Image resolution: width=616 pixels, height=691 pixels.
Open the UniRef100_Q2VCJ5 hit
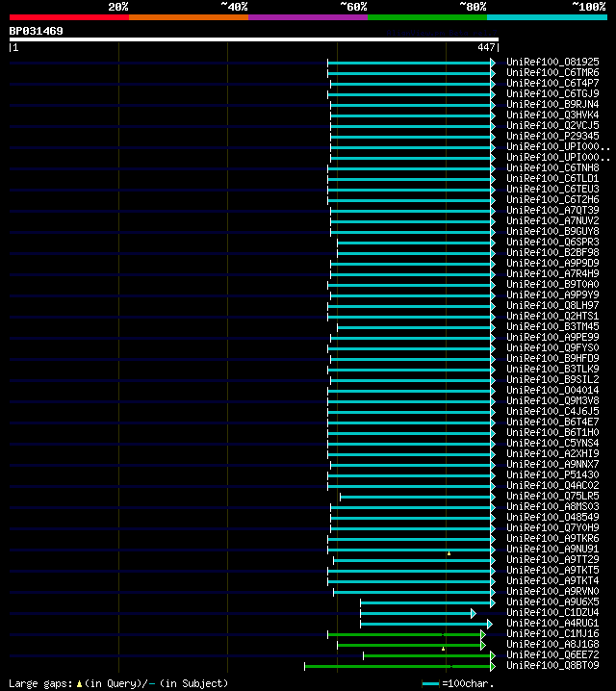pos(552,126)
